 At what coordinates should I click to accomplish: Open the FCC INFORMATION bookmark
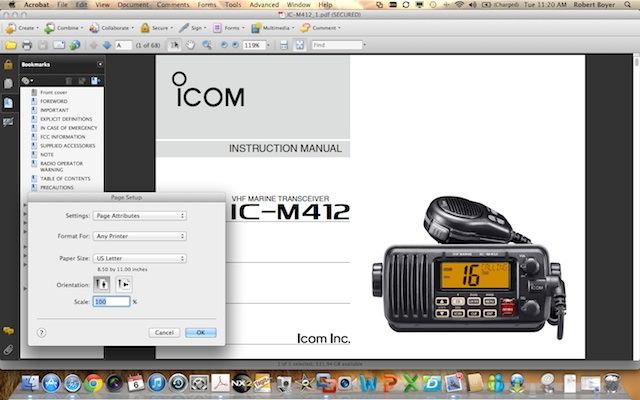pyautogui.click(x=63, y=137)
